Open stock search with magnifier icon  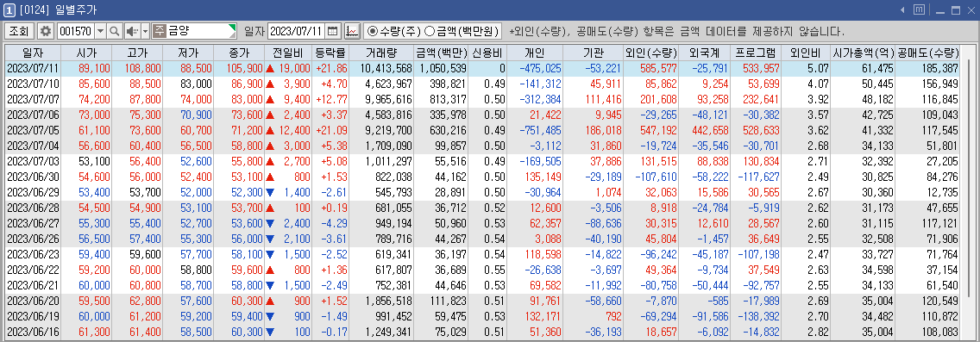tap(115, 30)
